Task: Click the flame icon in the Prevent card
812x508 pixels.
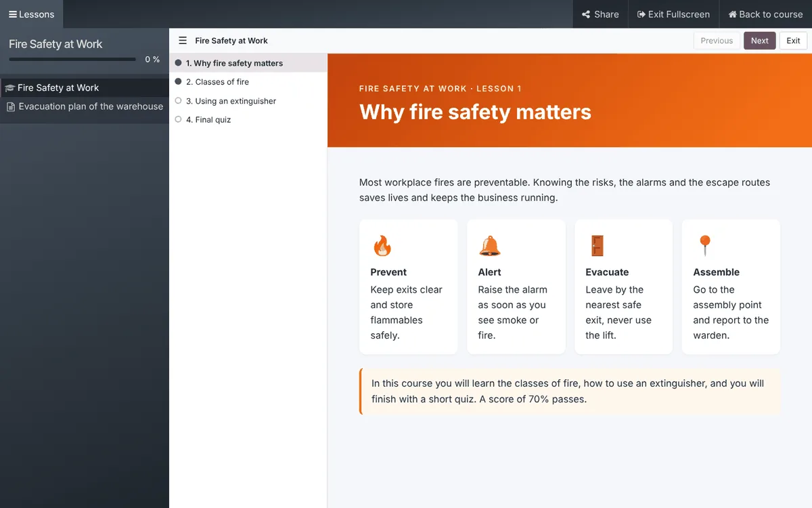Action: click(382, 246)
